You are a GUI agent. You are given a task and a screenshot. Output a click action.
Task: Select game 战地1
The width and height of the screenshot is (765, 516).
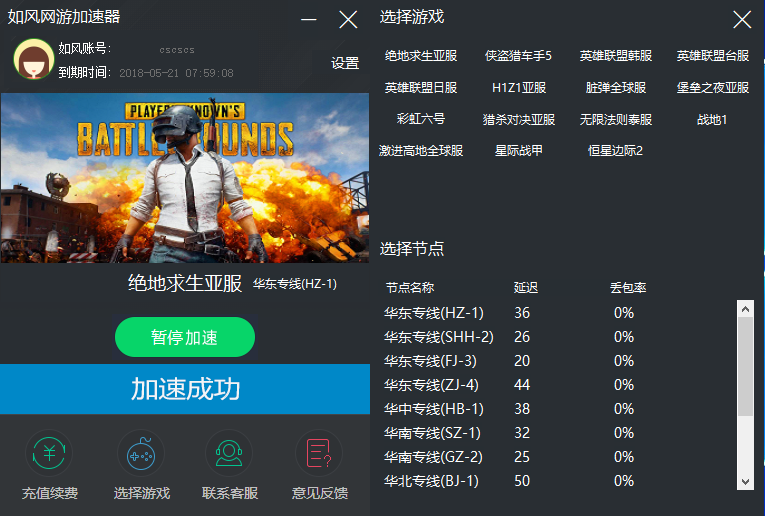pos(712,119)
